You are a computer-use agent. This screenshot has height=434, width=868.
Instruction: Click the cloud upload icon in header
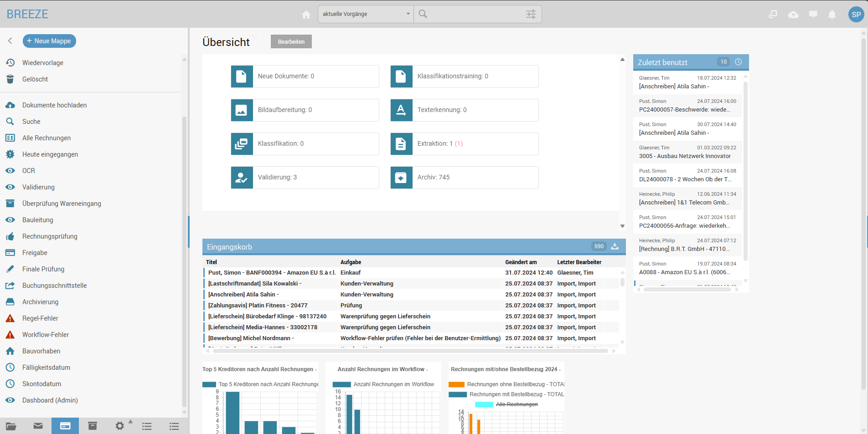click(793, 15)
